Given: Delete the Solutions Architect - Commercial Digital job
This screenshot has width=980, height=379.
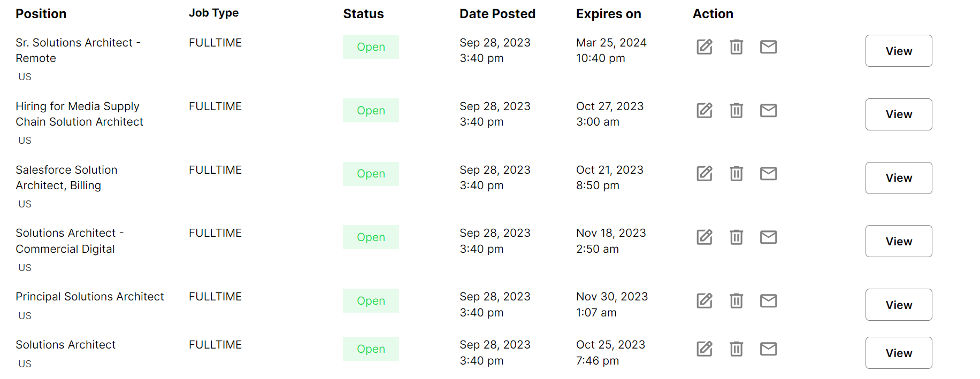Looking at the screenshot, I should 737,237.
